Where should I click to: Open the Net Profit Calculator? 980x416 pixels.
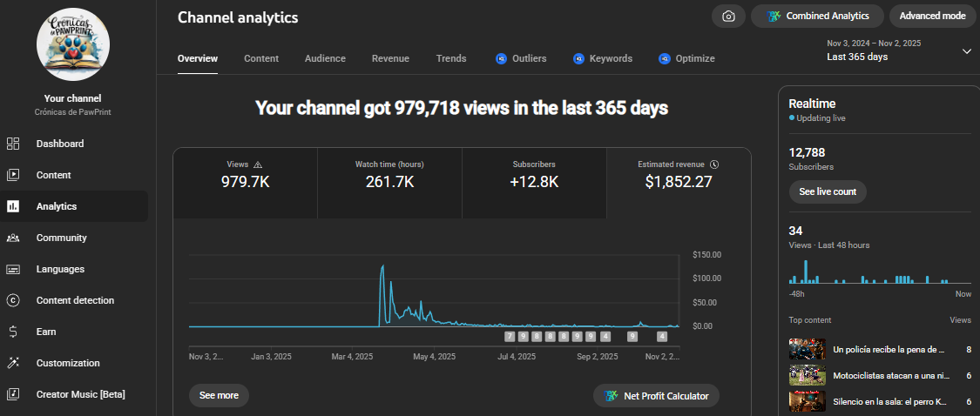656,396
